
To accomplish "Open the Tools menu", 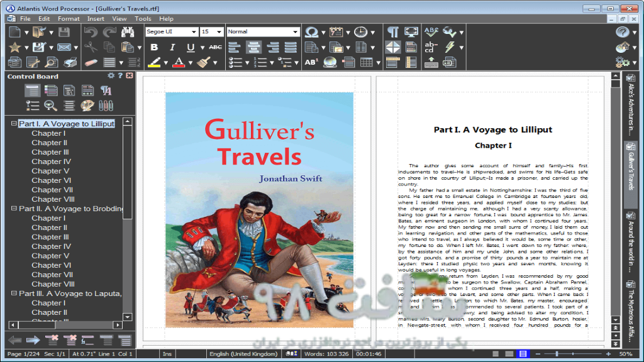I will pos(143,18).
